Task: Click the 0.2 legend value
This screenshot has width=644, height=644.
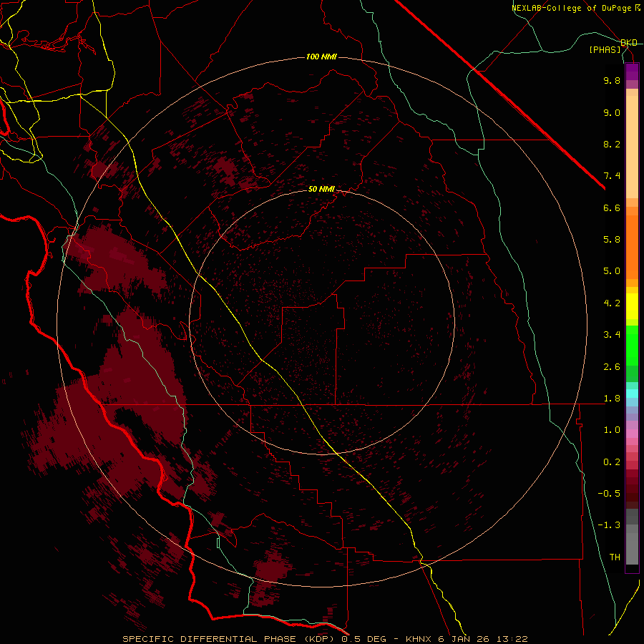Action: pyautogui.click(x=612, y=462)
